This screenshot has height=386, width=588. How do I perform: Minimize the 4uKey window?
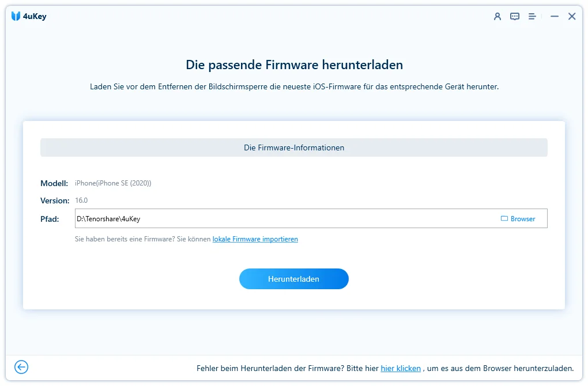(x=555, y=17)
